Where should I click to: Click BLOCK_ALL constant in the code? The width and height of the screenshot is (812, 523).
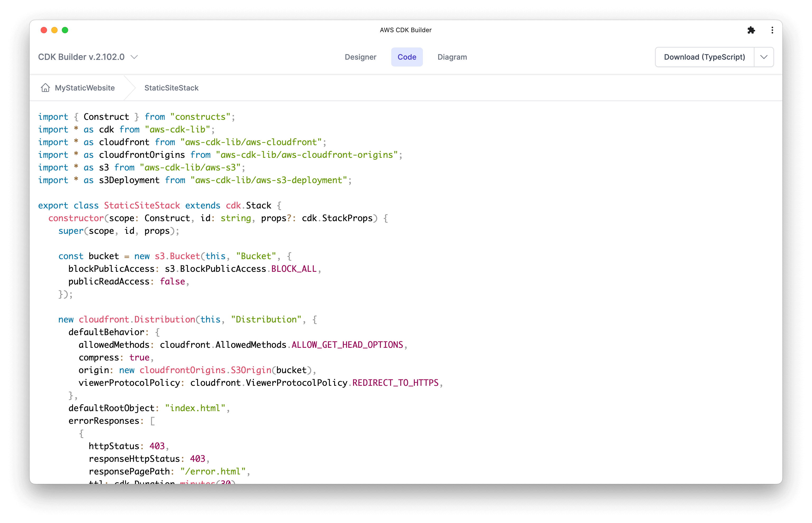pyautogui.click(x=294, y=269)
